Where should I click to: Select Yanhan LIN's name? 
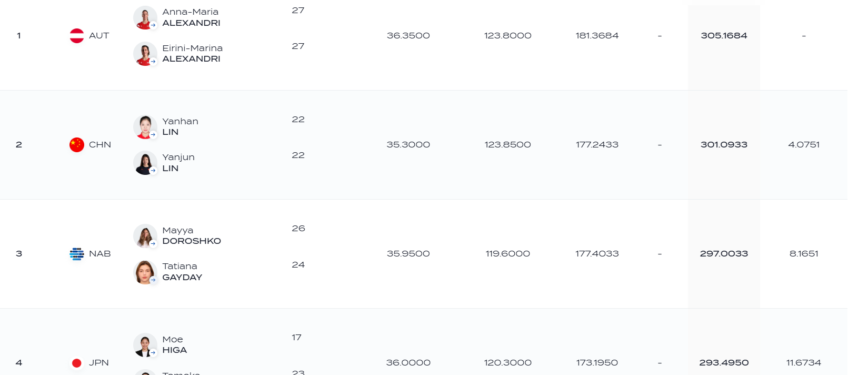(x=180, y=126)
